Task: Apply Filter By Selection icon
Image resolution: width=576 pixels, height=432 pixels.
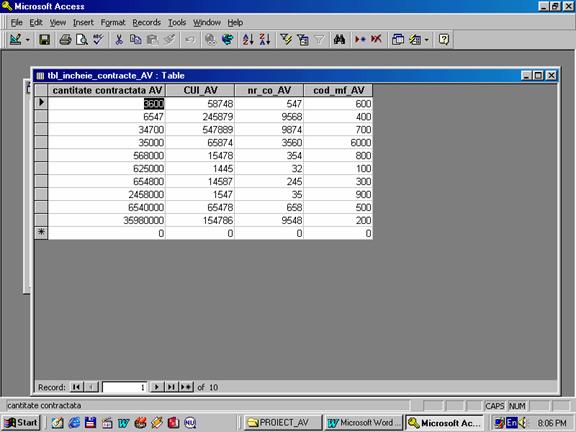Action: pyautogui.click(x=286, y=39)
